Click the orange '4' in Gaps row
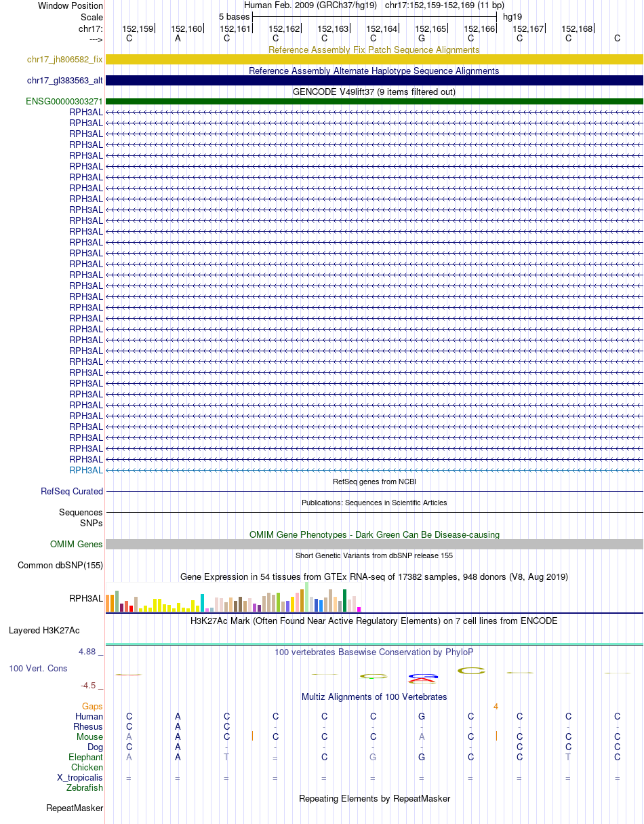The width and height of the screenshot is (644, 824). tap(496, 706)
